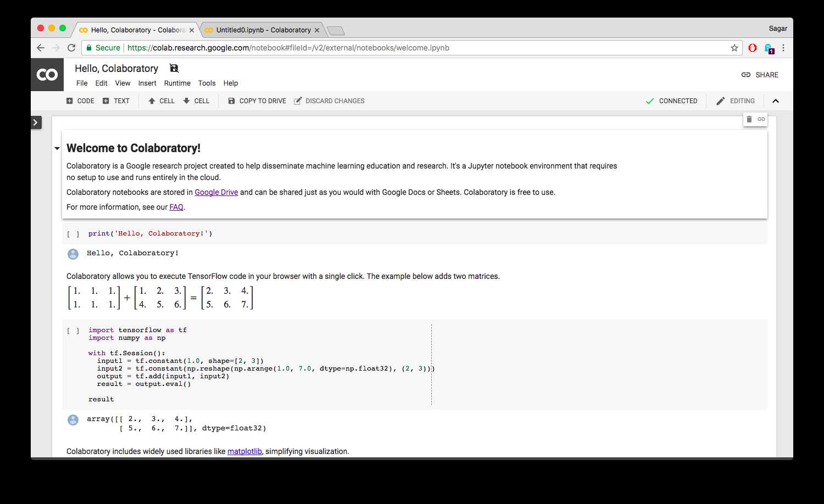Viewport: 824px width, 504px height.
Task: Run the tensorflow import cell
Action: tap(73, 331)
